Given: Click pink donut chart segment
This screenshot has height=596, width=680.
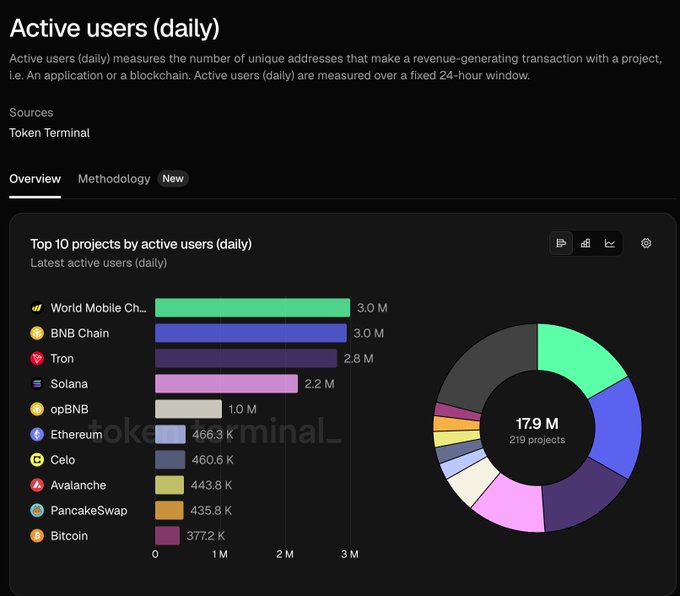Looking at the screenshot, I should tap(512, 503).
